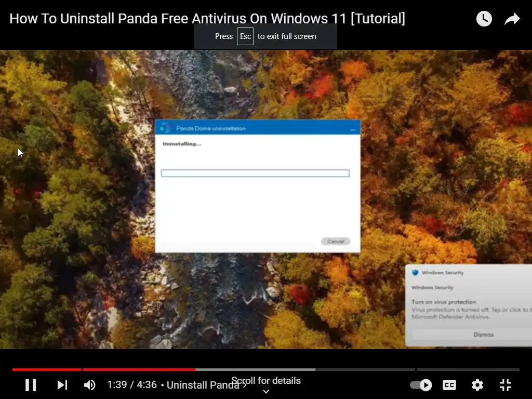
Task: Pause the video playback
Action: (x=31, y=385)
